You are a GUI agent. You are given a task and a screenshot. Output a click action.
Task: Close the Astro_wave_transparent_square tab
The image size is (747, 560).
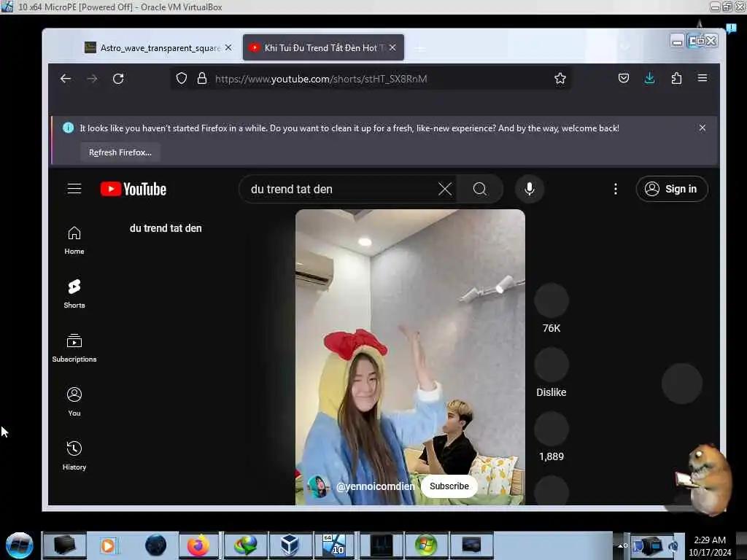point(228,47)
